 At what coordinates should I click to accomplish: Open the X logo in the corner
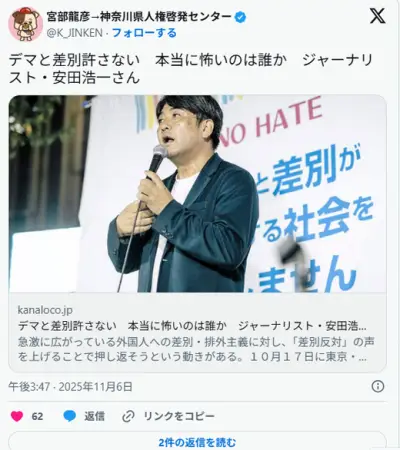(377, 16)
